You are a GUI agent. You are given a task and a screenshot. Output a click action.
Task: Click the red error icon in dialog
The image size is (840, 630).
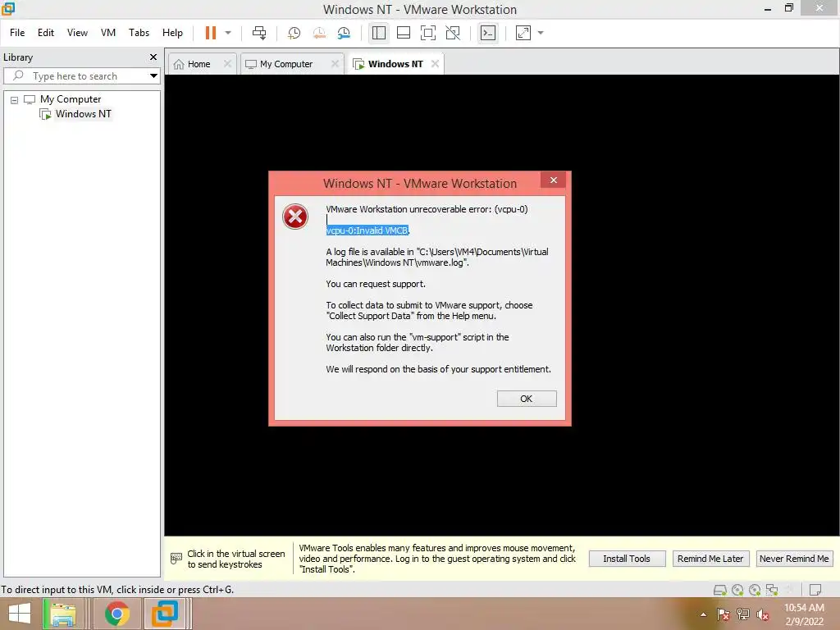[x=295, y=217]
